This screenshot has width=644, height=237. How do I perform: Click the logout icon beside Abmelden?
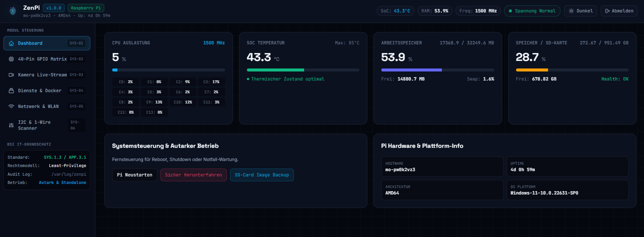[607, 11]
